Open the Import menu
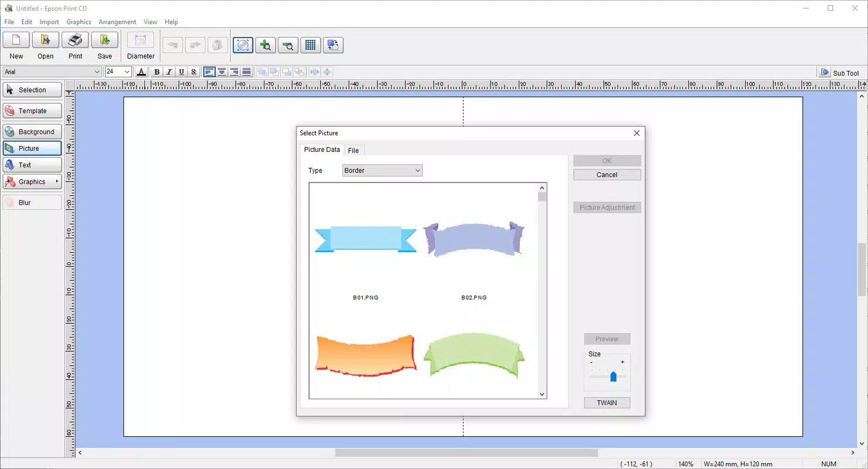Viewport: 868px width, 469px height. coord(49,22)
